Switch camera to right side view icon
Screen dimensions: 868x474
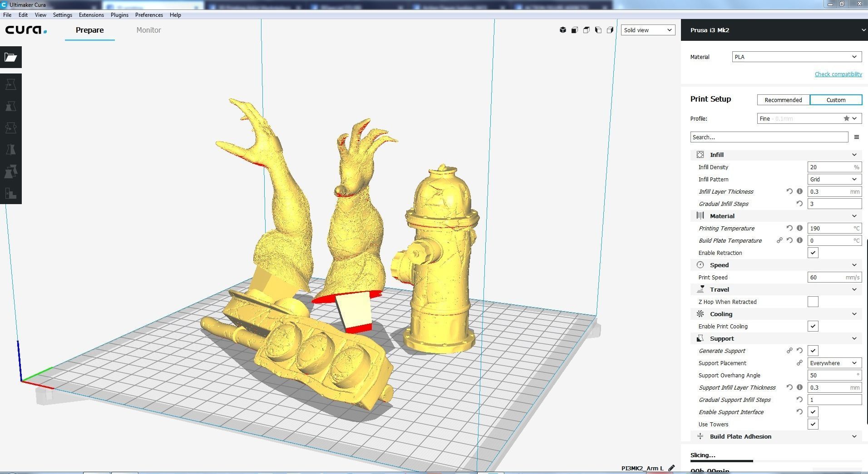point(610,30)
